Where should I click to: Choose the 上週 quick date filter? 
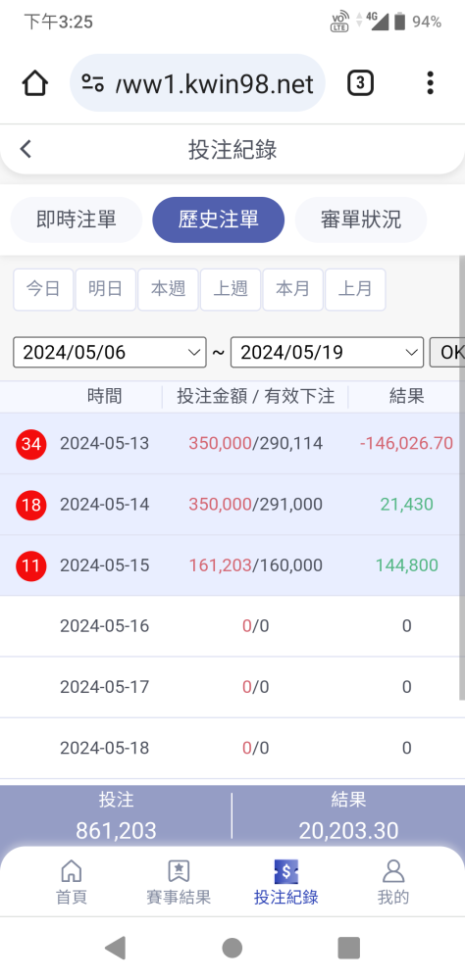tap(231, 289)
